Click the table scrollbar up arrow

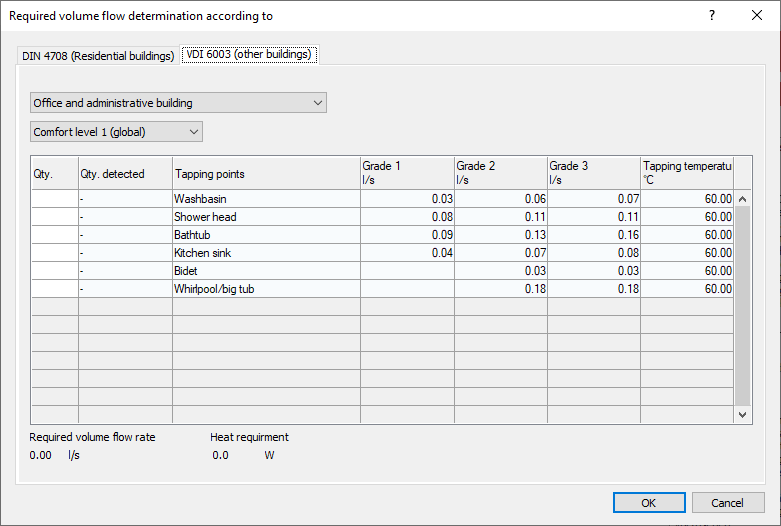click(x=742, y=199)
